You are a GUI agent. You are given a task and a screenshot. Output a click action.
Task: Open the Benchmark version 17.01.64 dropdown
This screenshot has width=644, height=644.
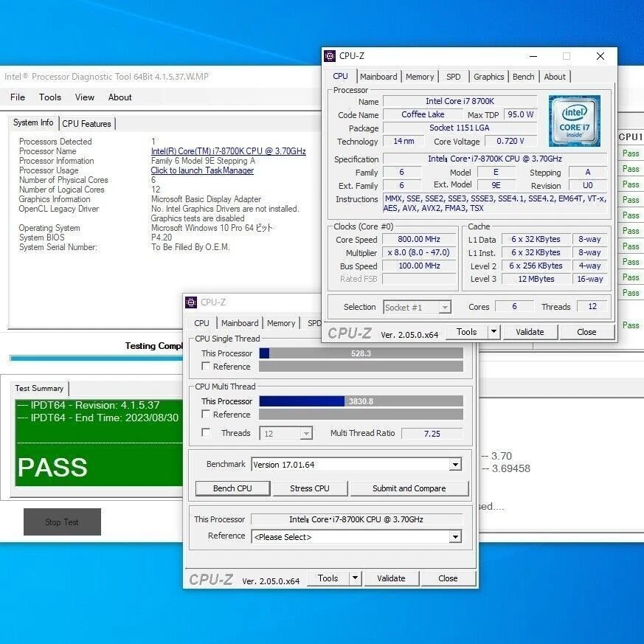(456, 464)
